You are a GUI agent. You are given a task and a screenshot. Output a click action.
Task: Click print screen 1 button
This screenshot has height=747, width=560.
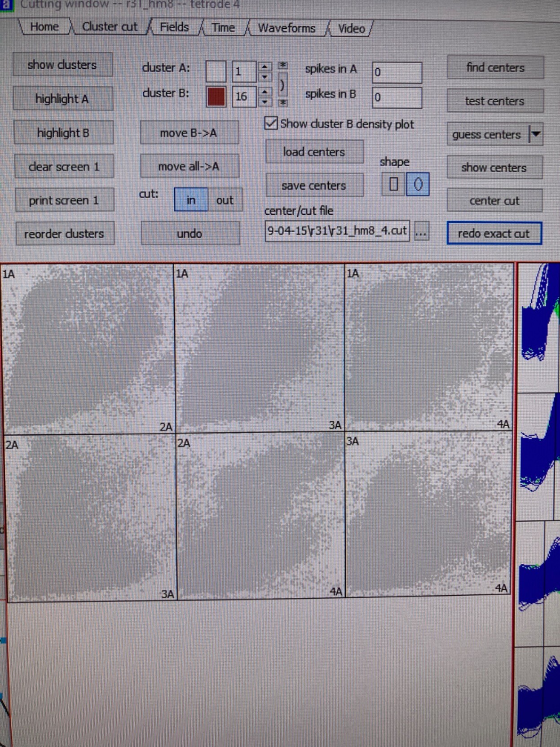pyautogui.click(x=64, y=200)
